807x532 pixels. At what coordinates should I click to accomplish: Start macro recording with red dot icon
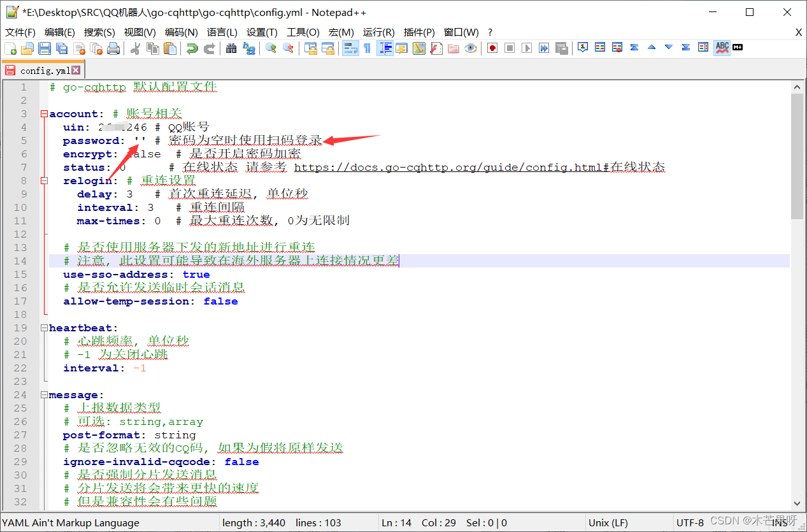(492, 48)
